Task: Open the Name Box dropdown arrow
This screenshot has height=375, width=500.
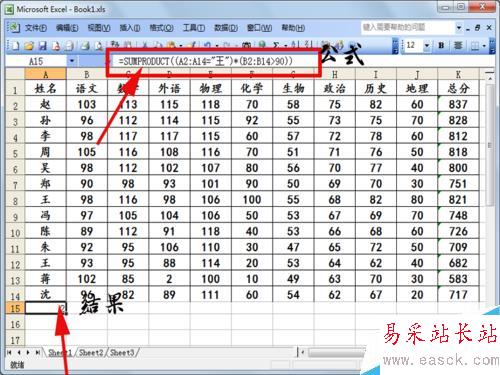Action: click(72, 61)
